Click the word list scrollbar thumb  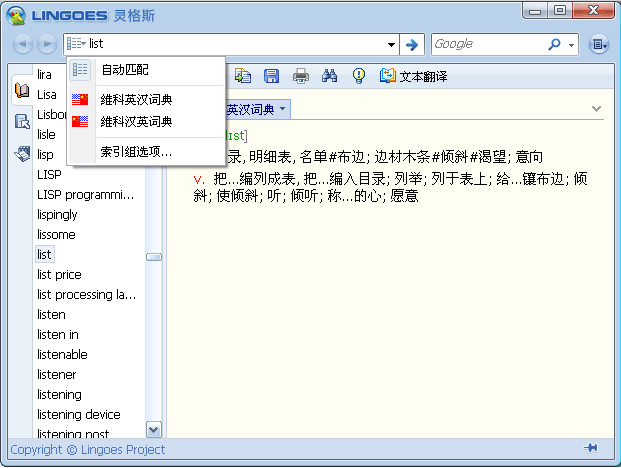pyautogui.click(x=154, y=257)
